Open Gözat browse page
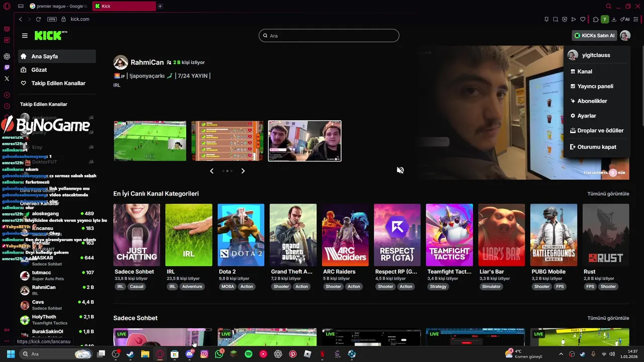 click(57, 70)
